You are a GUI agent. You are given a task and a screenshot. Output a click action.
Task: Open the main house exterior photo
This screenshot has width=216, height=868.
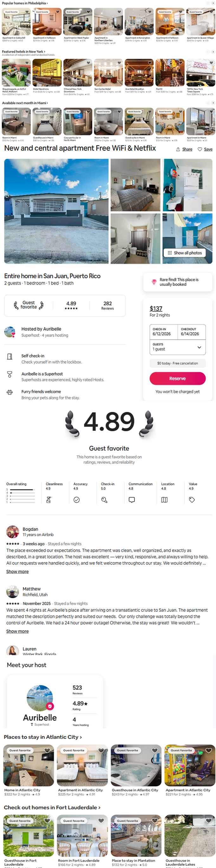tap(56, 211)
